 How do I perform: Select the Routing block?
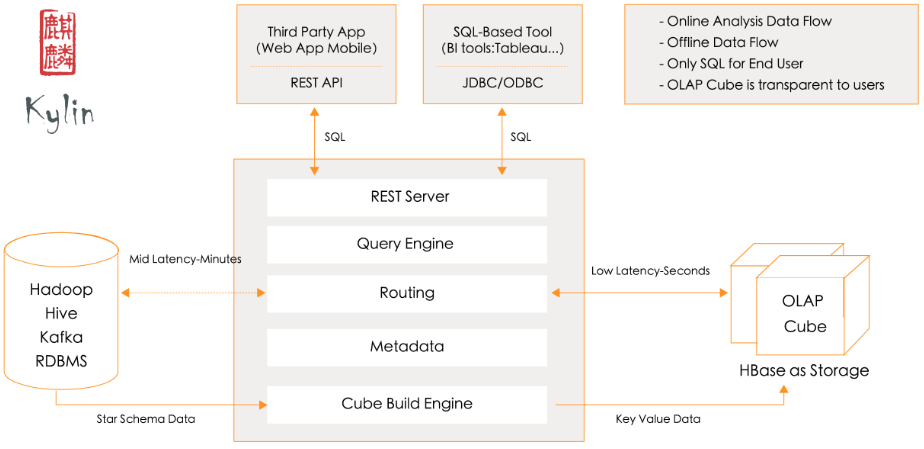407,292
